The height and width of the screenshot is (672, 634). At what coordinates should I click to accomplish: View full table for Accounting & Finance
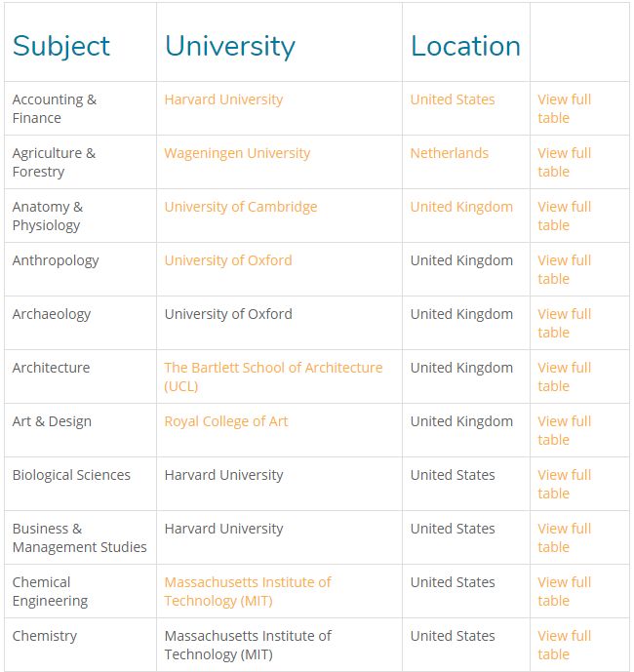click(x=564, y=108)
